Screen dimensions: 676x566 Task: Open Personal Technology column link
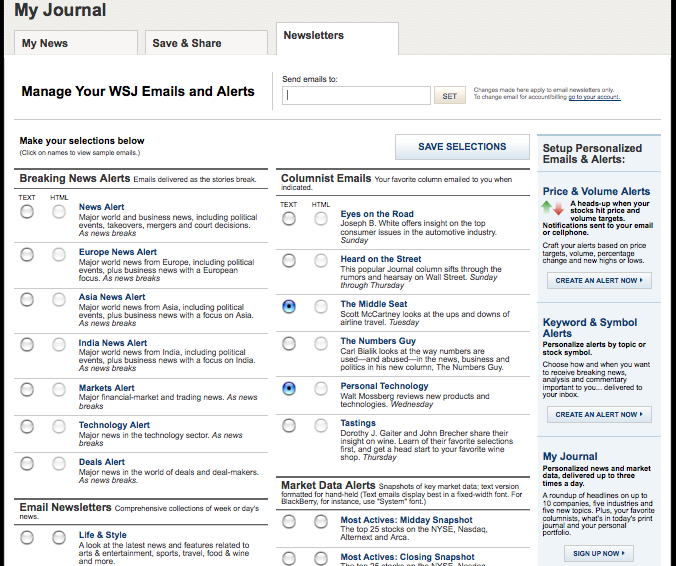384,386
